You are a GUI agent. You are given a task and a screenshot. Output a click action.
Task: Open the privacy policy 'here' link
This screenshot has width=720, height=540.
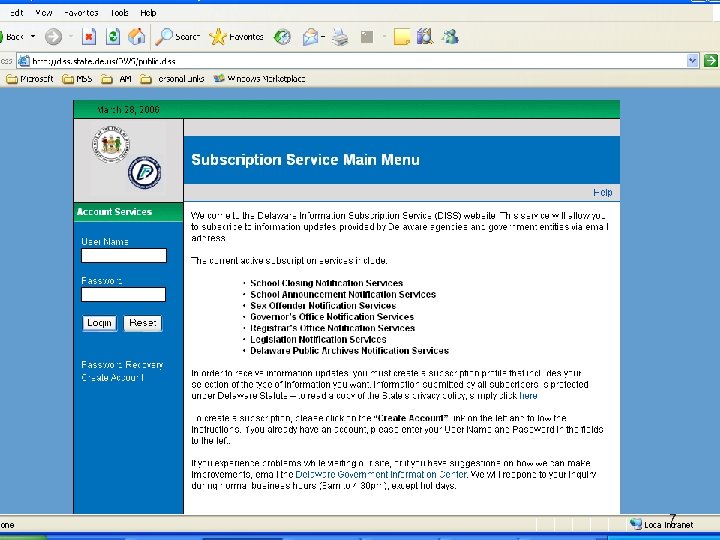pyautogui.click(x=528, y=396)
